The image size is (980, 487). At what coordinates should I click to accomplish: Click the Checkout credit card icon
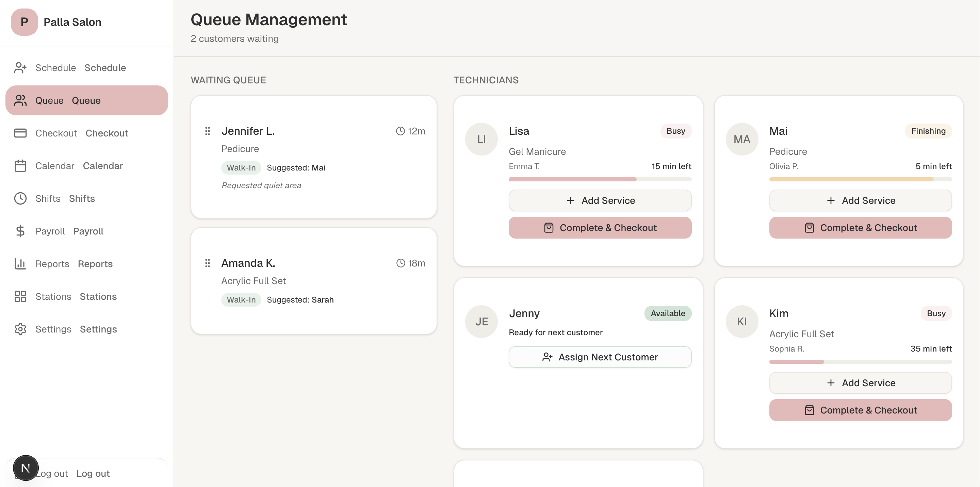(20, 133)
